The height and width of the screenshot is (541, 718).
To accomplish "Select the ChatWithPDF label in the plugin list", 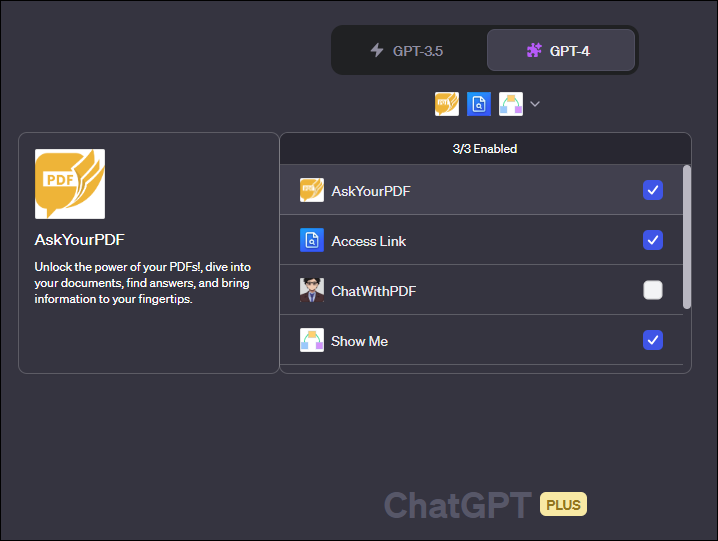I will click(374, 291).
